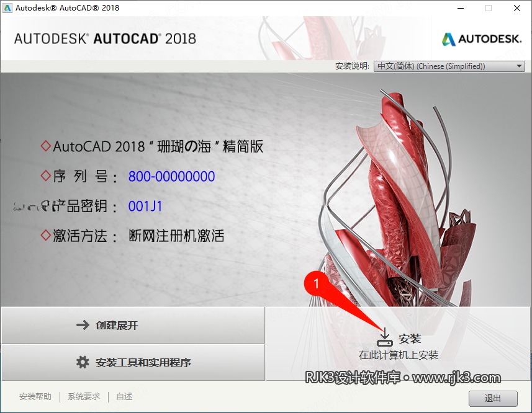The image size is (532, 413).
Task: Click the Install (安装) download icon
Action: (x=385, y=337)
